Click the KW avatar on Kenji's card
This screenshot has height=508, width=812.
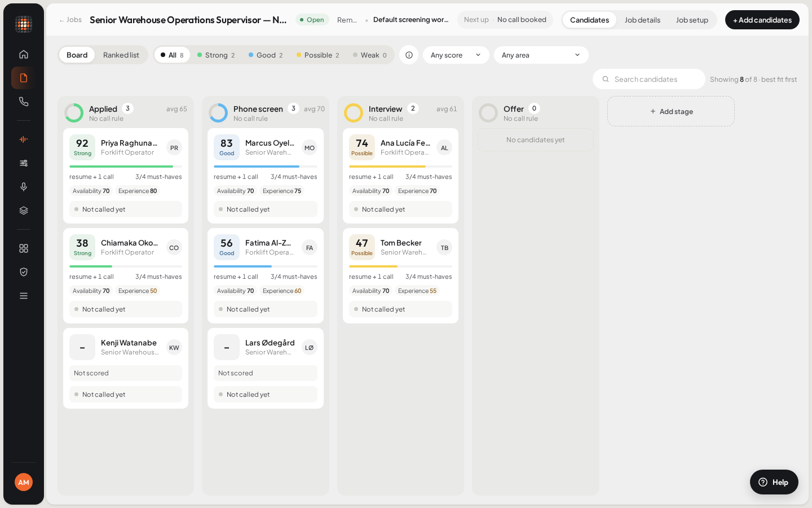(x=174, y=348)
